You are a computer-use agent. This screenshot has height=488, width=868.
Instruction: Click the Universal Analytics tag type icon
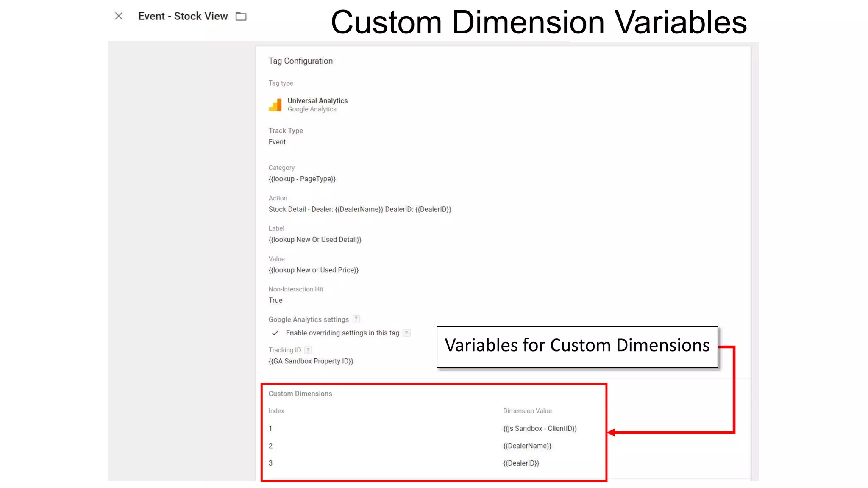tap(275, 105)
